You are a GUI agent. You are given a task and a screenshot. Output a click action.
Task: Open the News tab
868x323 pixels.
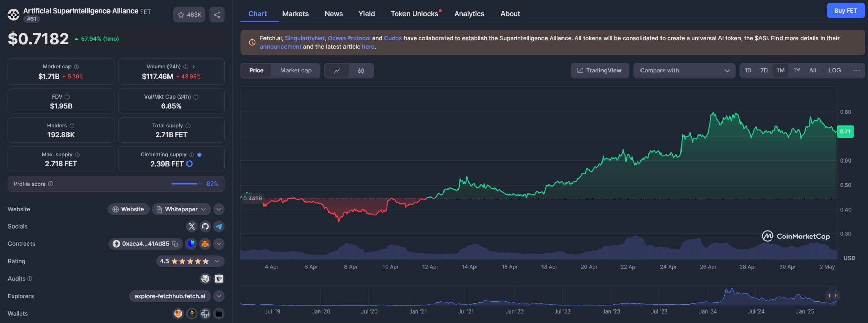coord(334,14)
